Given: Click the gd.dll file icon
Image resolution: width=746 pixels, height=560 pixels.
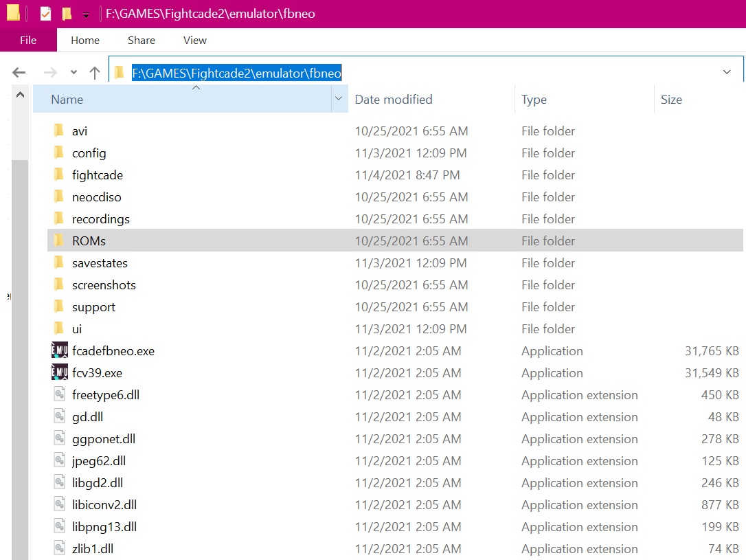Looking at the screenshot, I should (60, 416).
